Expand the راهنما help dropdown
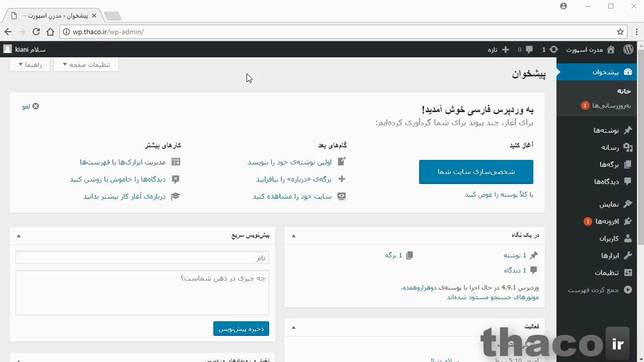This screenshot has width=644, height=362. coord(30,64)
